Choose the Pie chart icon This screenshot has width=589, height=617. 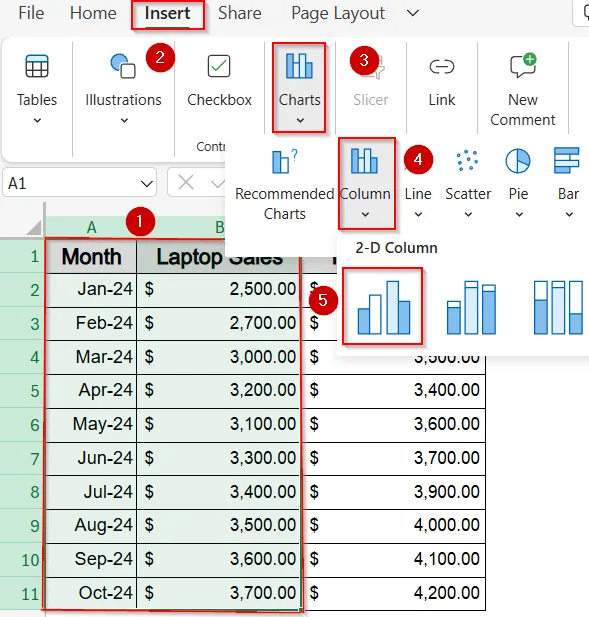[518, 161]
